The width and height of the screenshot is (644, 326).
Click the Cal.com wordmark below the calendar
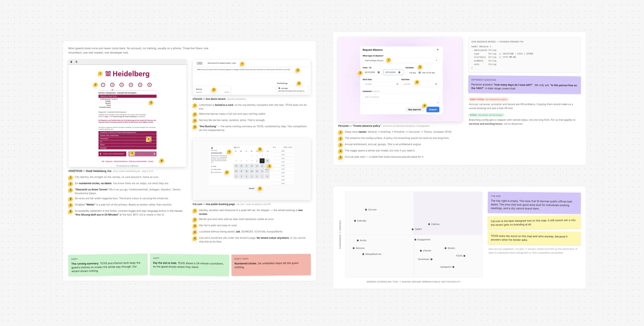coord(252,188)
